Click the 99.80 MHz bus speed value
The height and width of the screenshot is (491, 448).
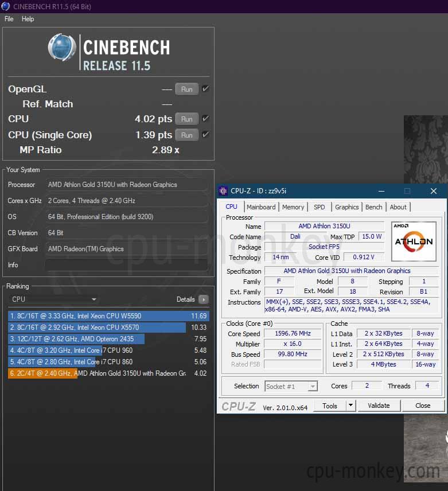(293, 354)
